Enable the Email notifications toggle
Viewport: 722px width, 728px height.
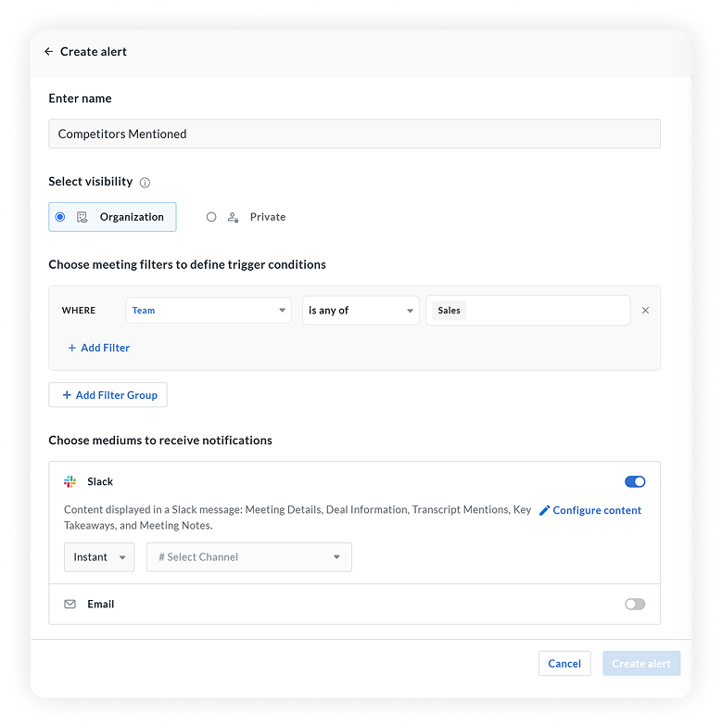tap(635, 604)
